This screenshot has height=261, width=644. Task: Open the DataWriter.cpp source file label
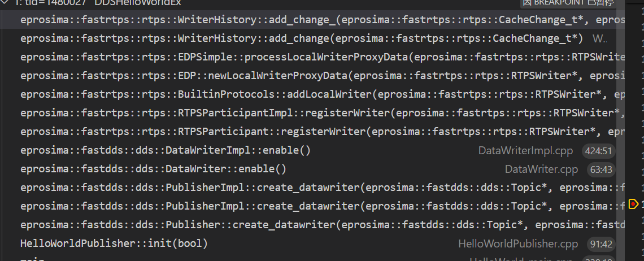tap(541, 169)
